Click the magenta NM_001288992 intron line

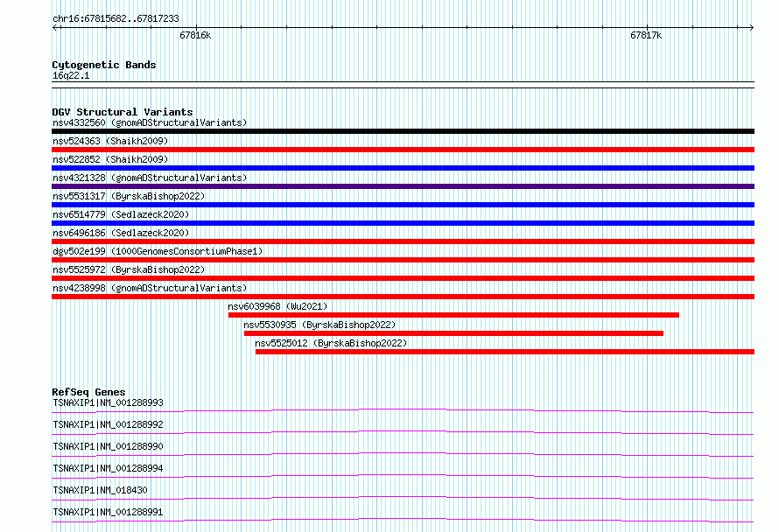pyautogui.click(x=403, y=432)
